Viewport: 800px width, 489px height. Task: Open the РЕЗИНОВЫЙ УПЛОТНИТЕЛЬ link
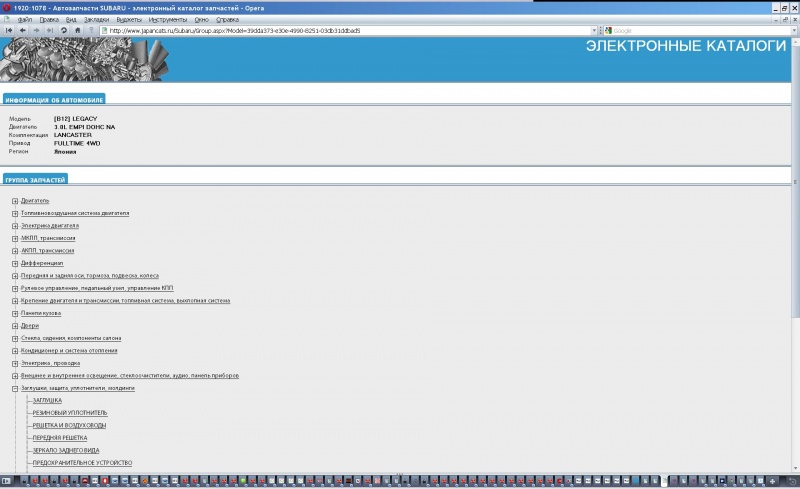(70, 413)
